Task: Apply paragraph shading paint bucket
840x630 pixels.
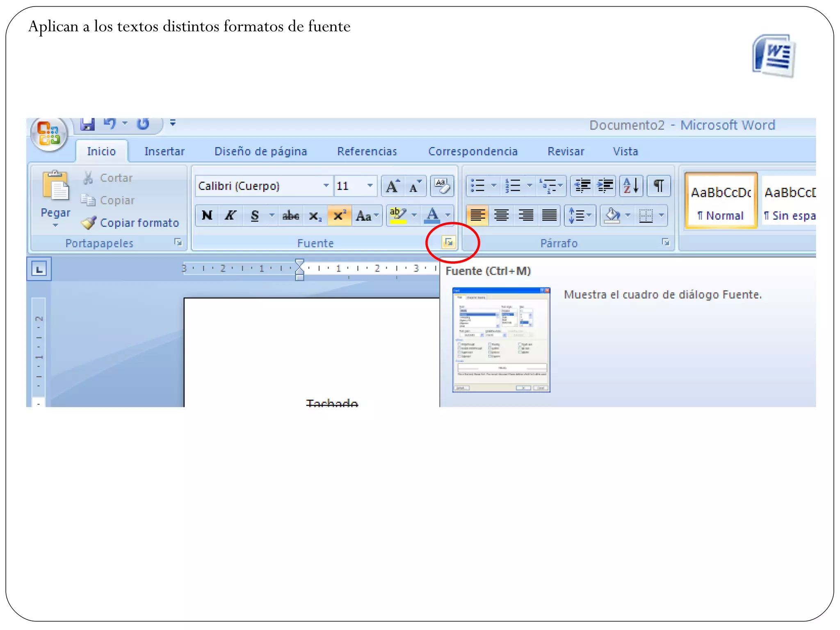Action: click(x=612, y=215)
